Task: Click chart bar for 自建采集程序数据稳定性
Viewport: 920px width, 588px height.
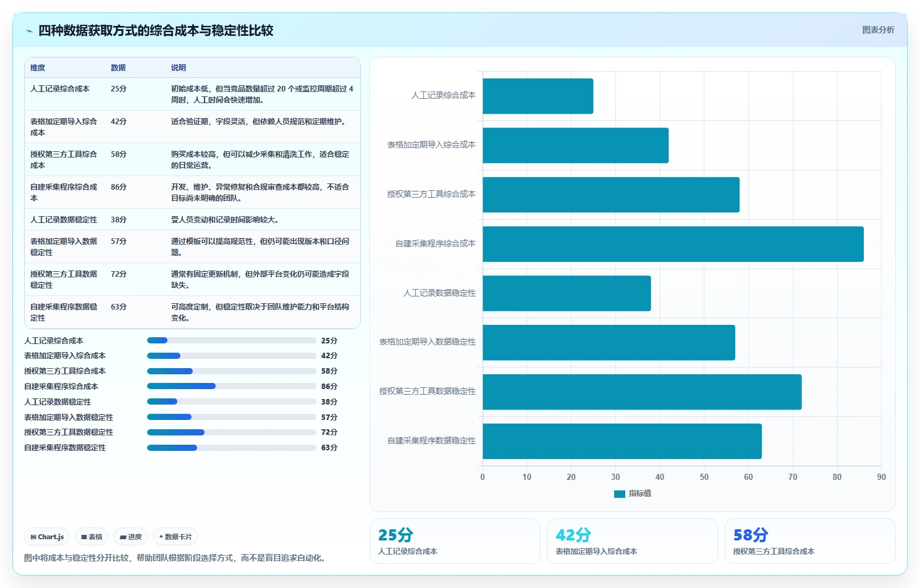Action: click(622, 441)
